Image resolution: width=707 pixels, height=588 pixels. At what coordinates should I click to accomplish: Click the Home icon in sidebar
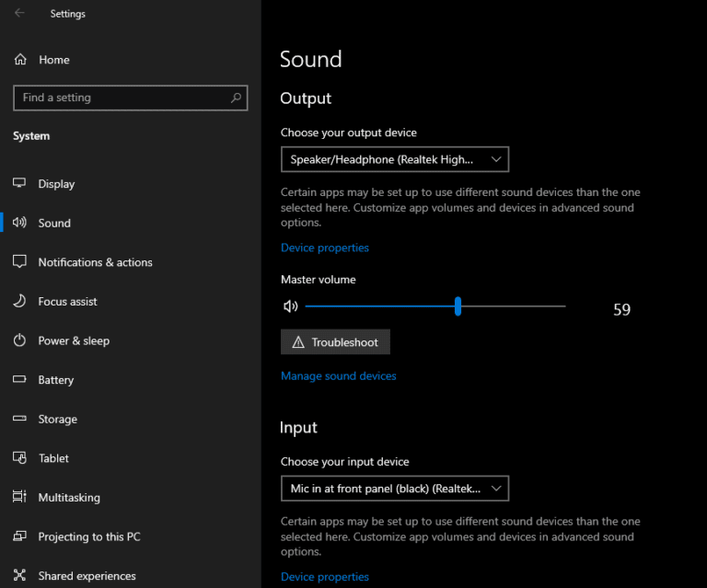[20, 60]
